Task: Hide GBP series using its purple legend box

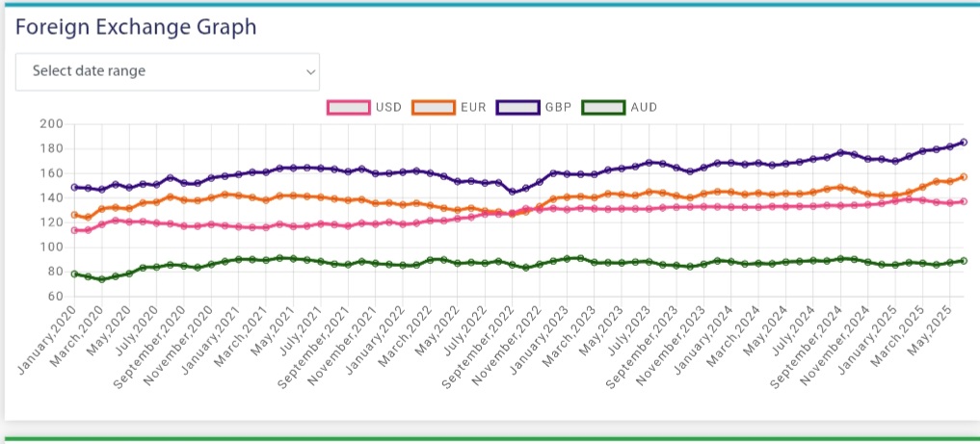Action: click(517, 107)
